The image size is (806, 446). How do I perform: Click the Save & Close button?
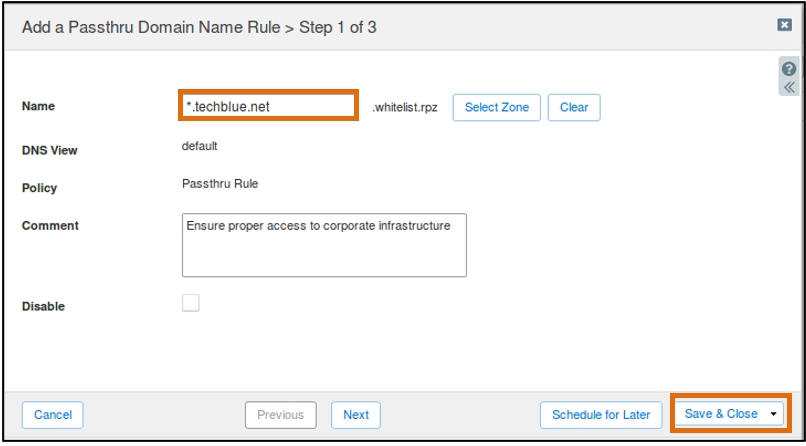[x=721, y=414]
